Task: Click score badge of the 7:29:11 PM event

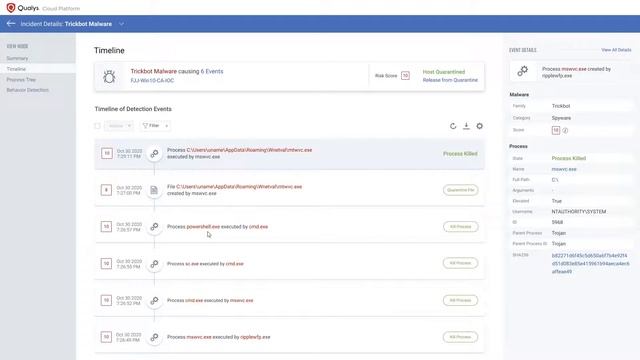Action: tap(107, 153)
